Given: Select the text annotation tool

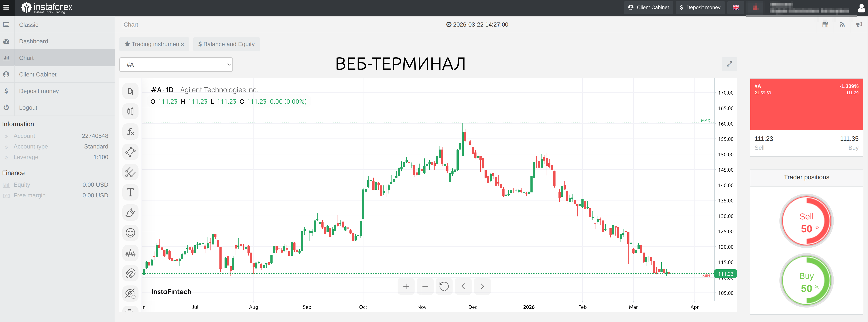Looking at the screenshot, I should click(130, 192).
